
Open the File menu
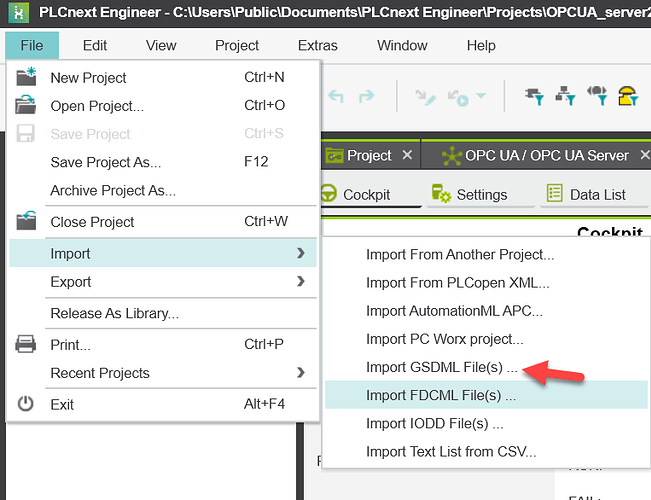pyautogui.click(x=32, y=45)
